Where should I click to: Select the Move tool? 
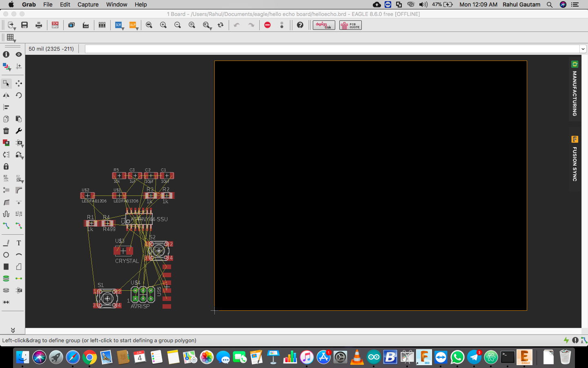click(19, 83)
